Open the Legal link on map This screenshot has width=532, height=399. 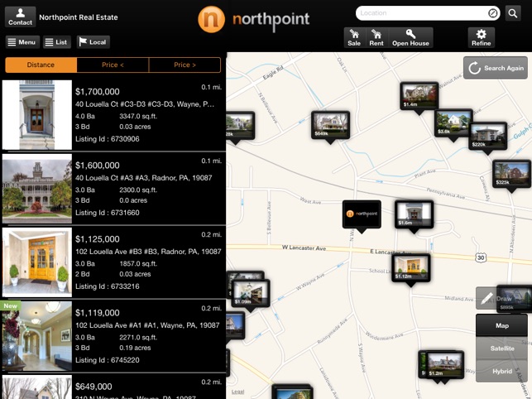pos(237,392)
